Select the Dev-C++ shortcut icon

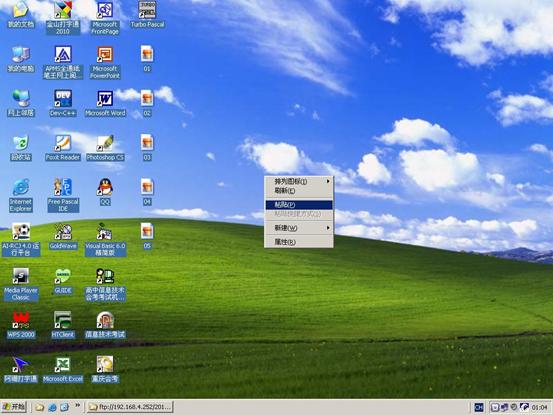[x=63, y=103]
